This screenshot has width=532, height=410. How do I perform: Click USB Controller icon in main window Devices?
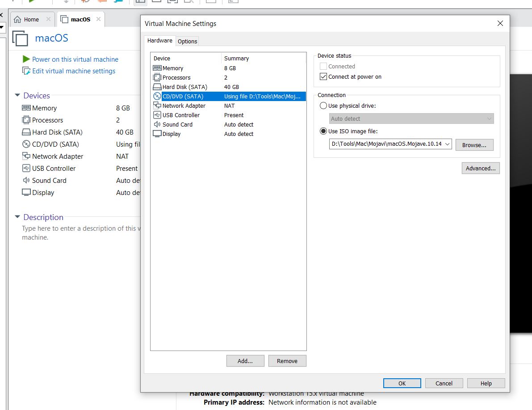coord(26,168)
